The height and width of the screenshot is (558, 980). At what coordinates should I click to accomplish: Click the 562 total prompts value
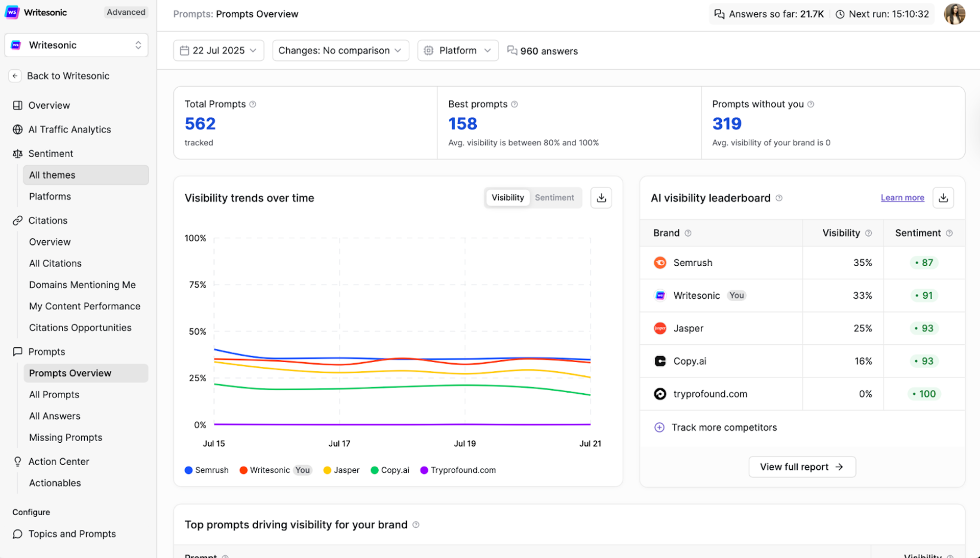click(200, 123)
